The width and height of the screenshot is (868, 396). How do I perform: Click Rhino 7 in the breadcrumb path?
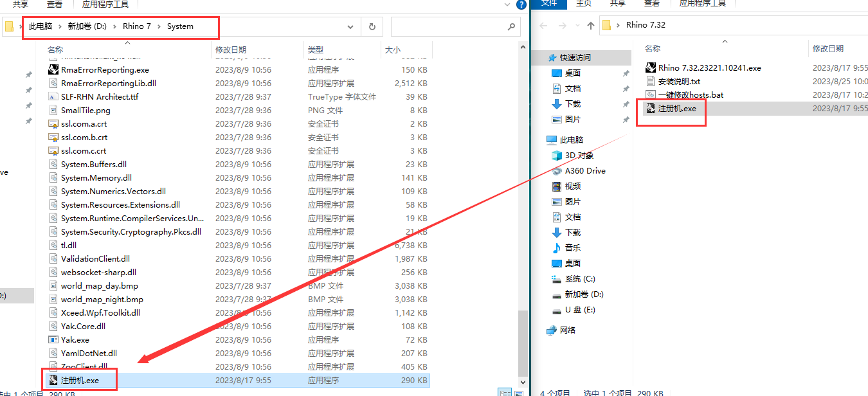click(137, 26)
